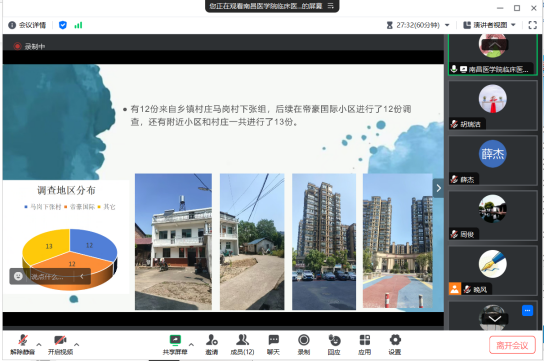Open the invite participants icon
This screenshot has width=544, height=361.
[x=212, y=344]
